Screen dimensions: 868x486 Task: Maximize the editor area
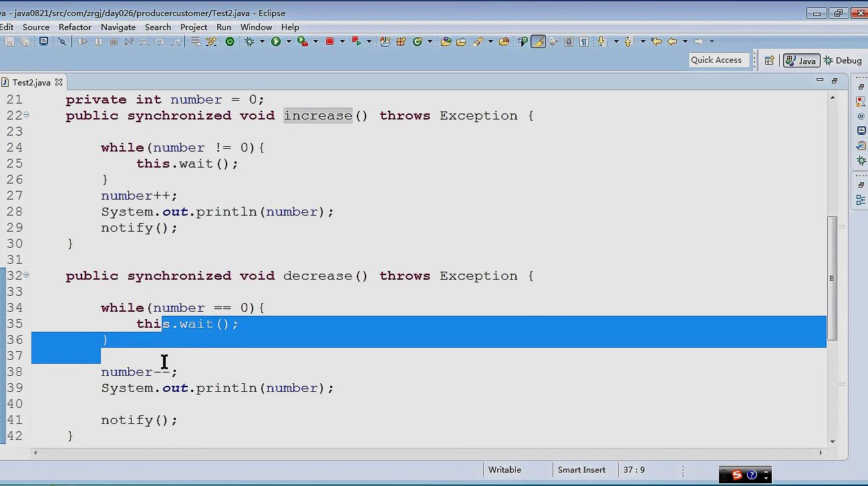pos(835,80)
